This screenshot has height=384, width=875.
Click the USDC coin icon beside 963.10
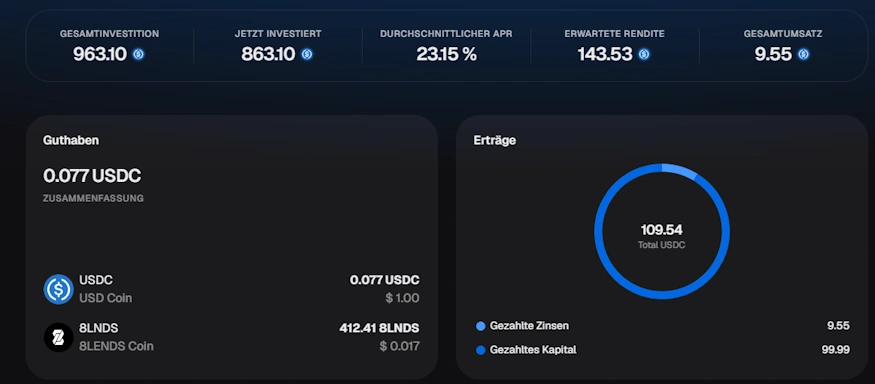coord(138,54)
